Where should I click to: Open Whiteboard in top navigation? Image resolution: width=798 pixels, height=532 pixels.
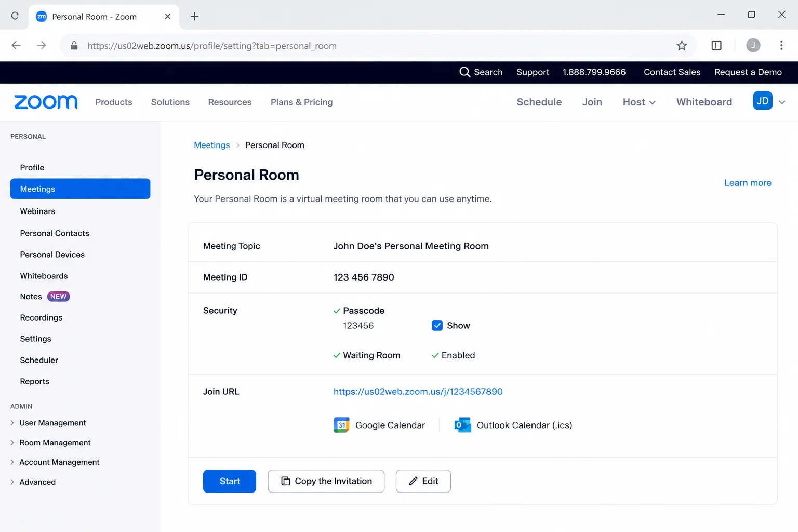[704, 102]
